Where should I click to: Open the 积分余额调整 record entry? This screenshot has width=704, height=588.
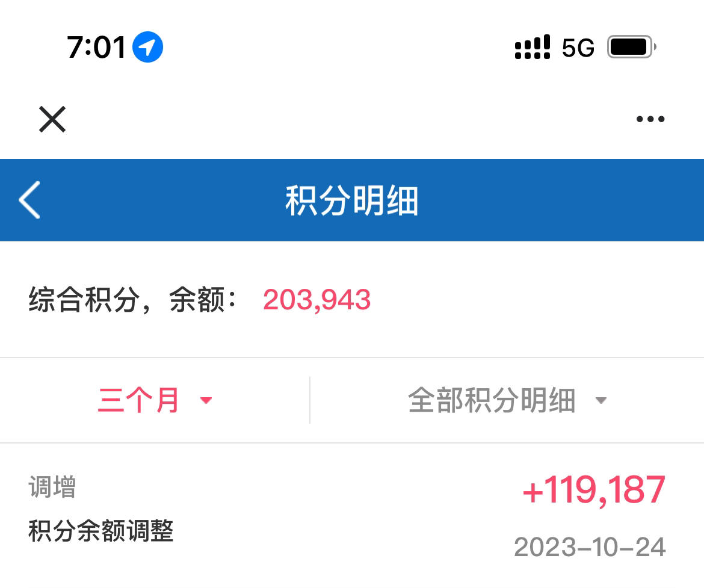point(352,515)
